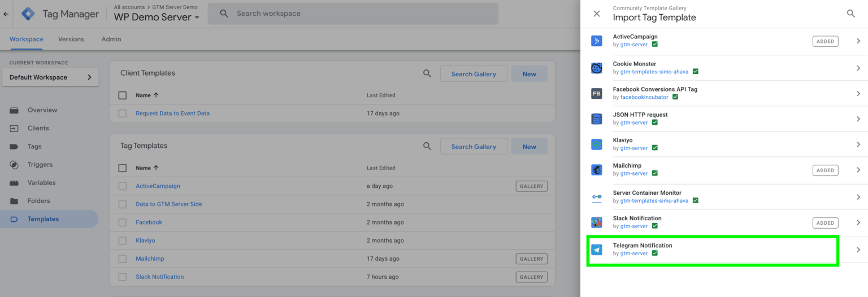The image size is (868, 297).
Task: Close the Import Tag Template panel
Action: click(x=597, y=14)
